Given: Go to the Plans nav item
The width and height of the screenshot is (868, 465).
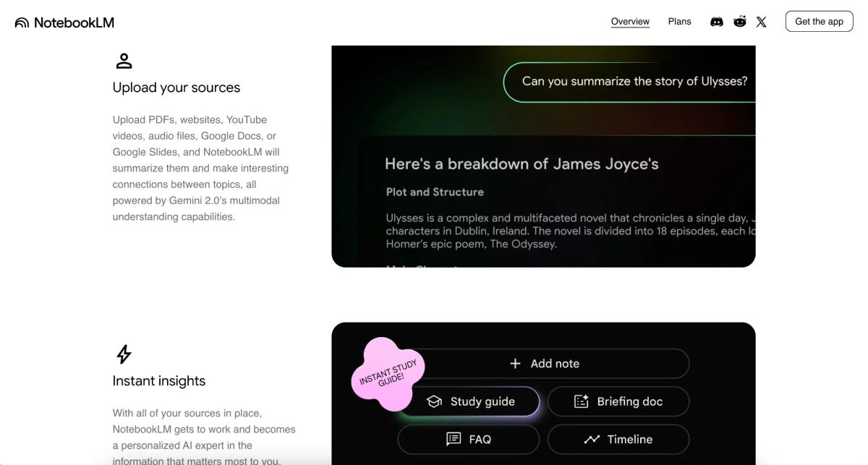Looking at the screenshot, I should point(679,22).
